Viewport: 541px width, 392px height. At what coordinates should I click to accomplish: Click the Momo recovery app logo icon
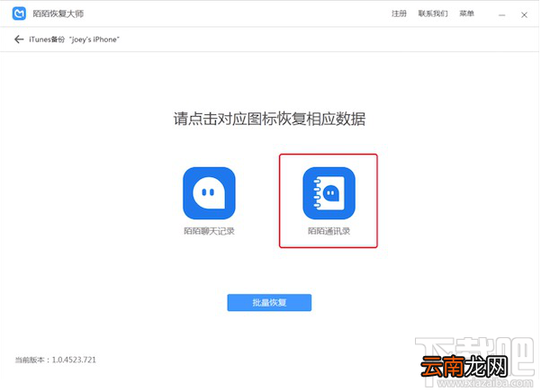[19, 13]
